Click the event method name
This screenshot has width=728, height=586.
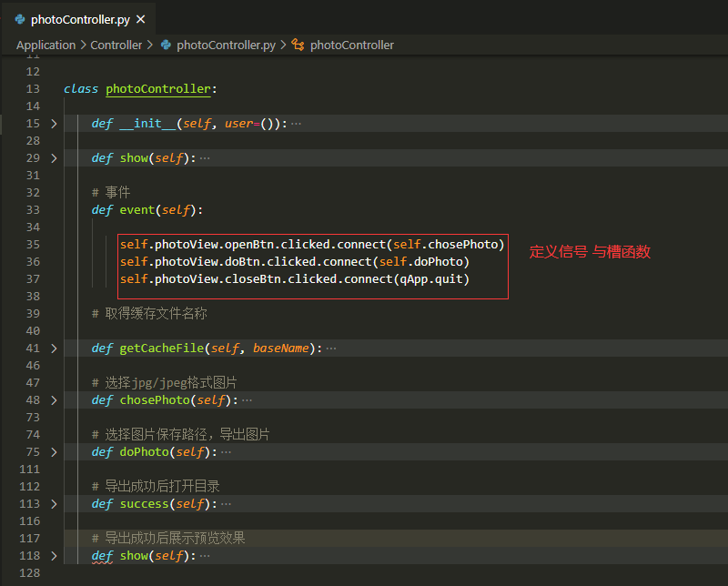(x=137, y=210)
